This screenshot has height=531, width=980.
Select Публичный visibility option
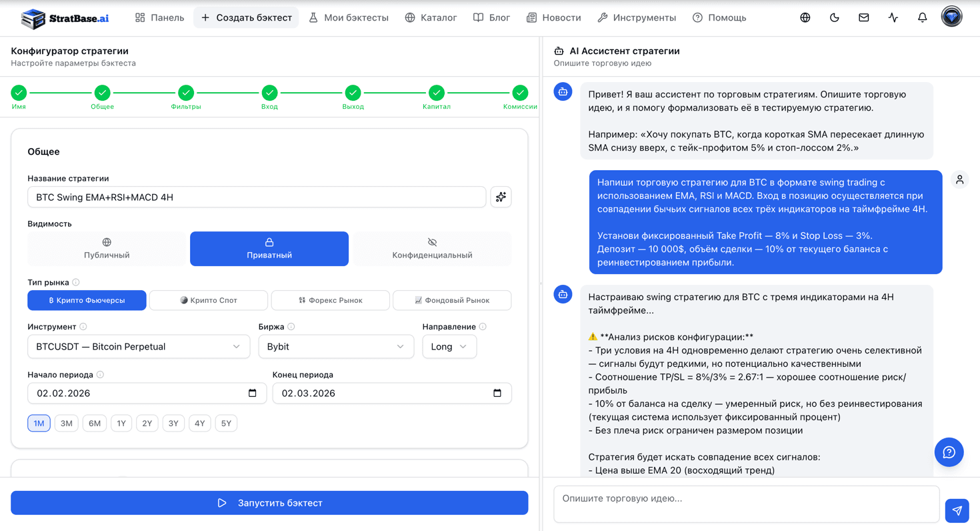click(x=107, y=248)
